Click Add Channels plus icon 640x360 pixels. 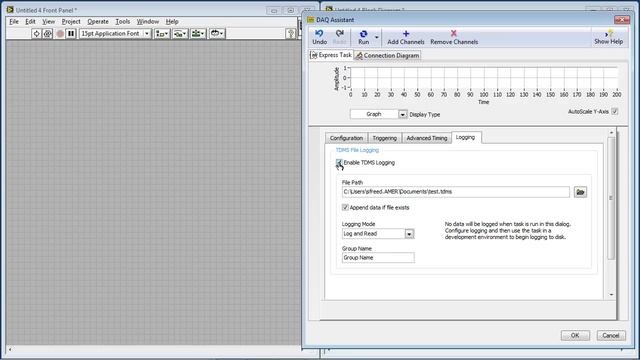point(406,33)
